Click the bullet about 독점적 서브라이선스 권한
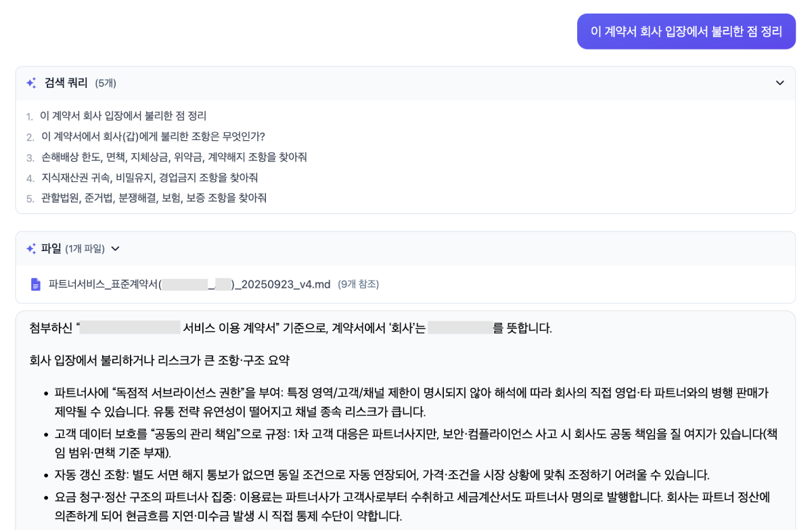The width and height of the screenshot is (812, 530). pos(411,402)
